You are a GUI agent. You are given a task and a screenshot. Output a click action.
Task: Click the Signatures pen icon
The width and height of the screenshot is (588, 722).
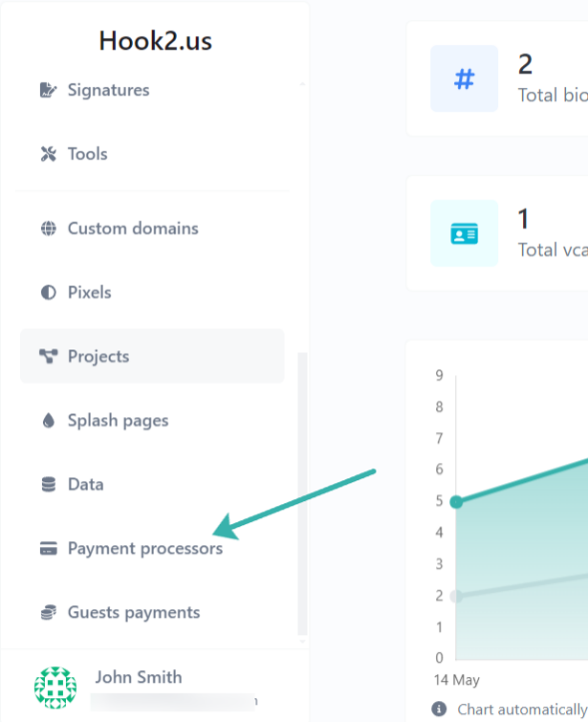(48, 90)
